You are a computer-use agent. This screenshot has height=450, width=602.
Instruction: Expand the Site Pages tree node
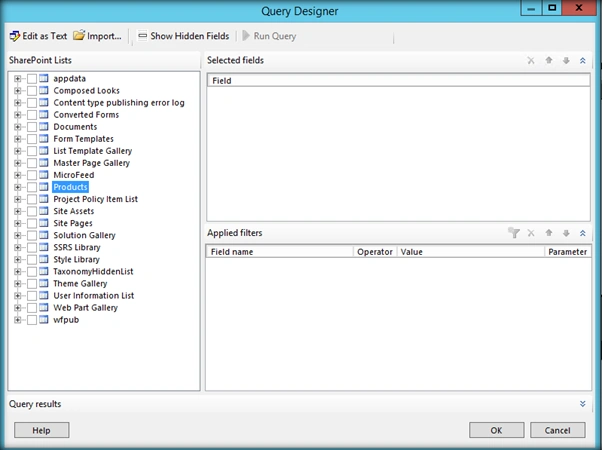pyautogui.click(x=17, y=223)
